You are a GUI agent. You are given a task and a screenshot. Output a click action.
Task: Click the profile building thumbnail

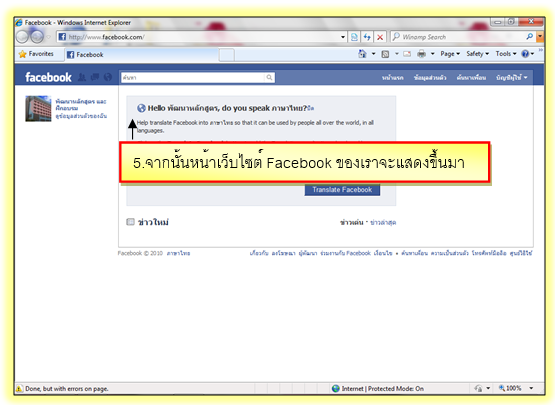(x=38, y=109)
